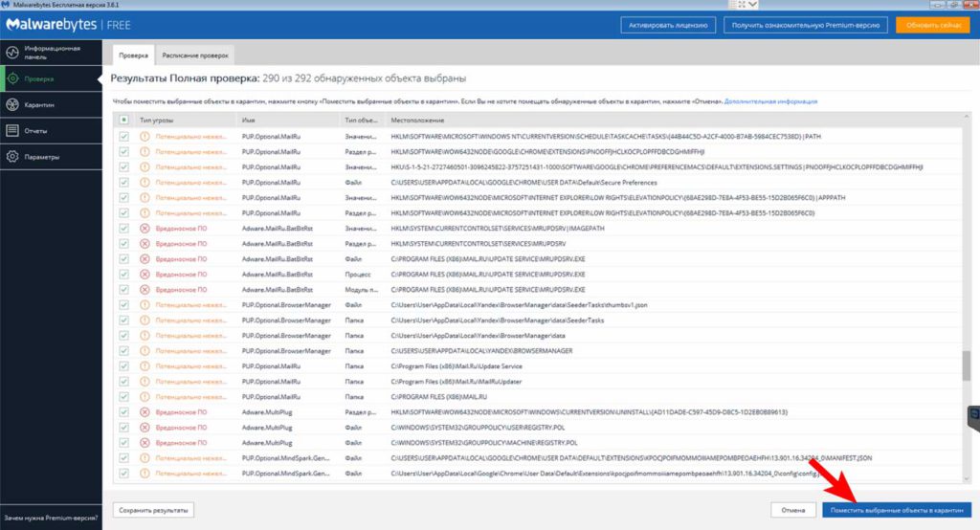Click the results list vertical scrollbar thumb
The image size is (980, 530).
(x=967, y=365)
